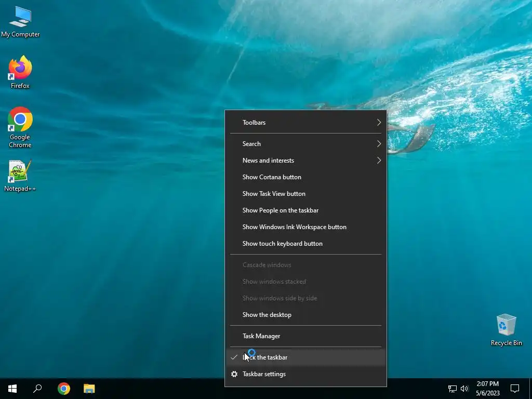Screen dimensions: 532x399
Task: Select the Firefox desktop shortcut
Action: (20, 72)
